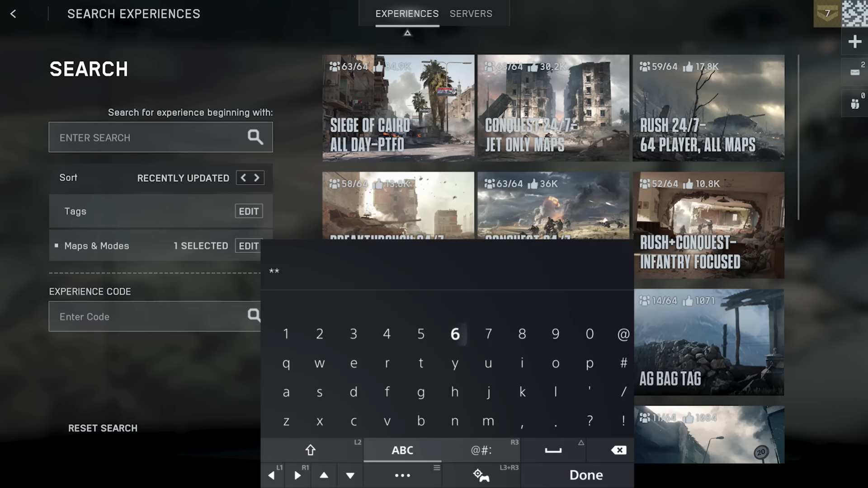This screenshot has height=488, width=868.
Task: Open the party members icon in sidebar
Action: click(854, 104)
